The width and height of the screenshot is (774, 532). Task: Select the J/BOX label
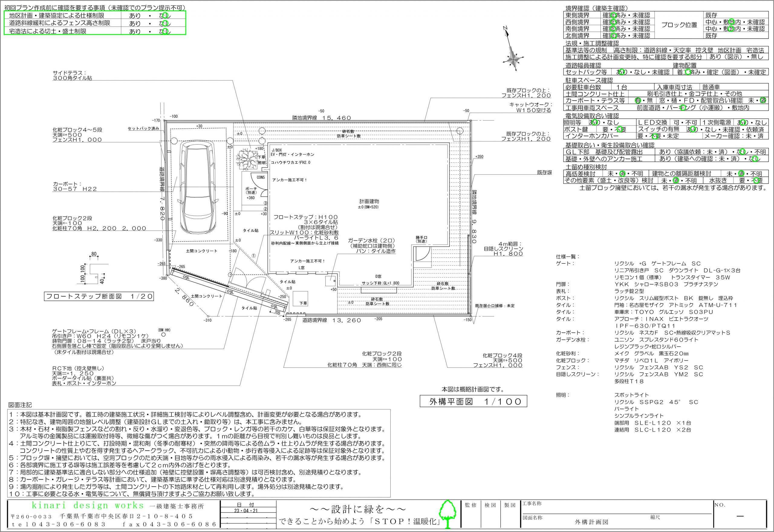pyautogui.click(x=277, y=150)
